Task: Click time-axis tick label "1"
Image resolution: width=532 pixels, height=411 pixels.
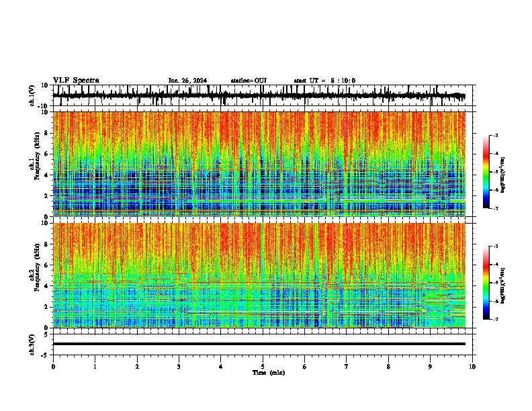Action: [x=95, y=367]
